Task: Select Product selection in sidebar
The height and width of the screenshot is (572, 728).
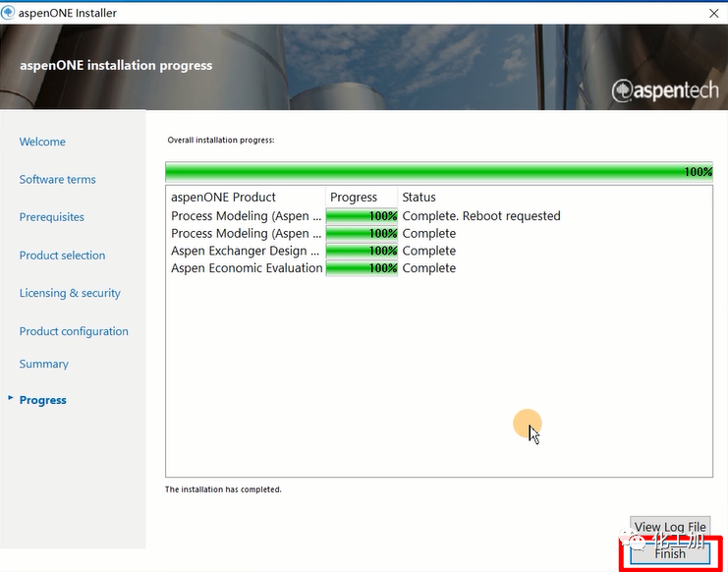Action: coord(62,256)
